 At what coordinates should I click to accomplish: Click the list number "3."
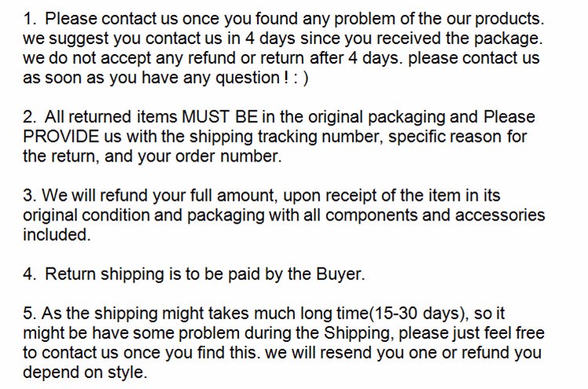coord(30,195)
